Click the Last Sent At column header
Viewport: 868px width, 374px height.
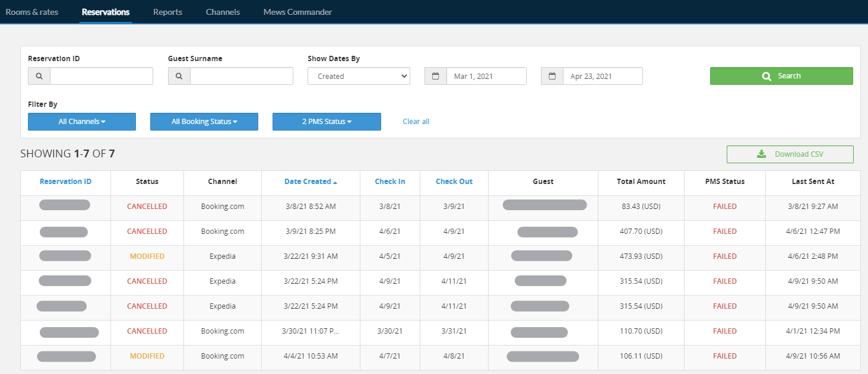coord(813,182)
